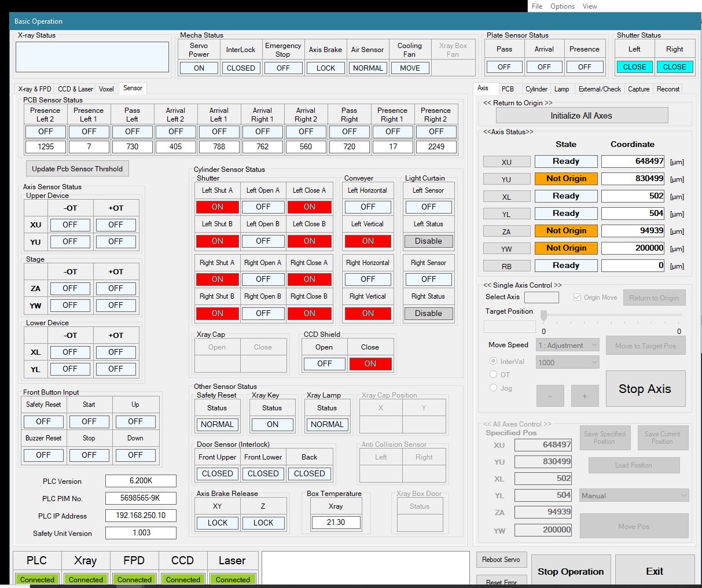Viewport: 702px width, 588px height.
Task: Click Initialize All Axes button
Action: coord(581,116)
